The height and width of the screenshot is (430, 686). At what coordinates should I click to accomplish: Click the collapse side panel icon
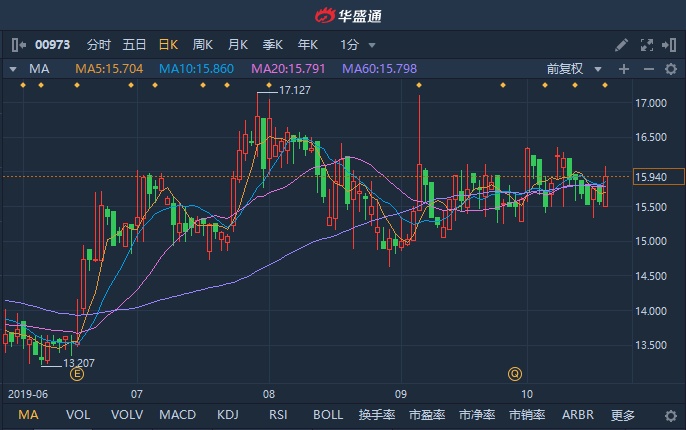pos(669,45)
